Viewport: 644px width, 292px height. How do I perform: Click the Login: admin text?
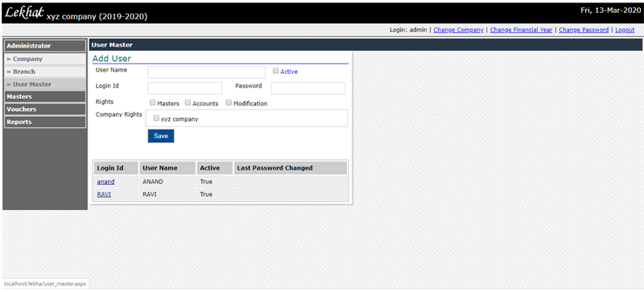click(x=408, y=30)
